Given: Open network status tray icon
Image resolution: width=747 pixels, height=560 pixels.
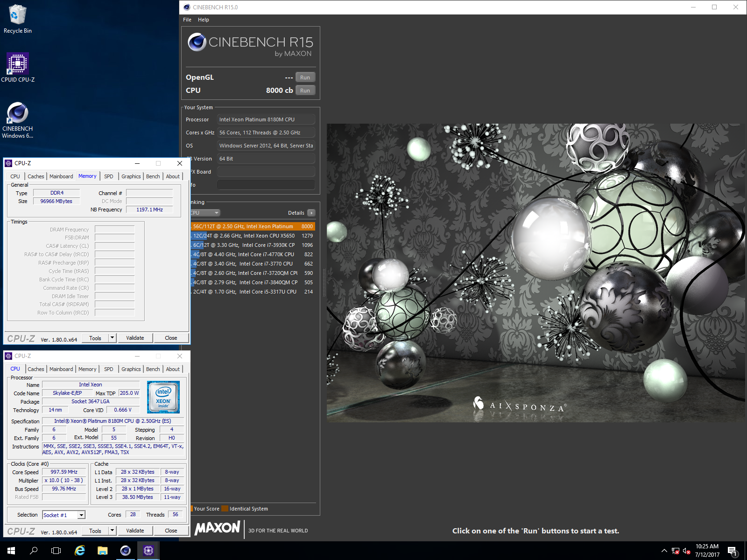Looking at the screenshot, I should (x=676, y=551).
